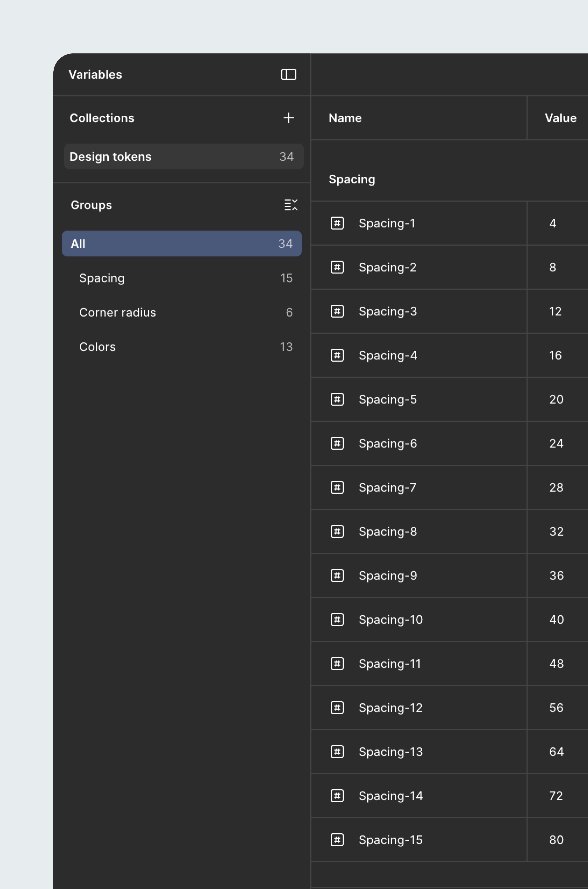Edit the value 36 of Spacing-9
Image resolution: width=588 pixels, height=889 pixels.
click(x=556, y=576)
